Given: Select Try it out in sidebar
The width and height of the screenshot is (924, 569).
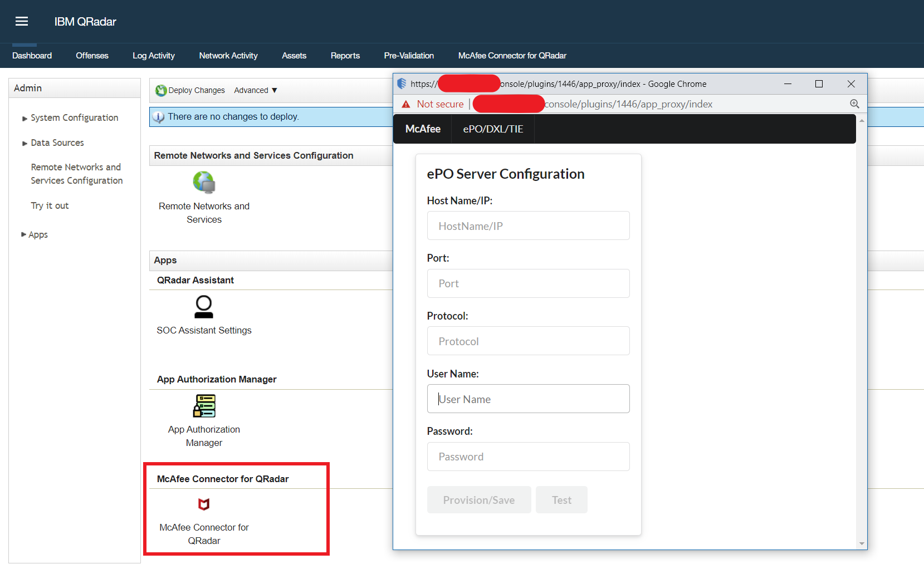Looking at the screenshot, I should 50,205.
